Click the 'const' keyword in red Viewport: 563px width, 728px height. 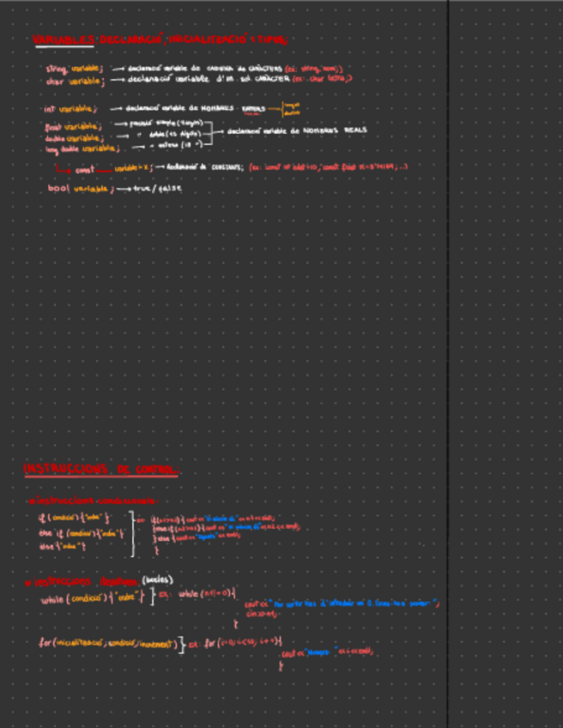pyautogui.click(x=85, y=169)
